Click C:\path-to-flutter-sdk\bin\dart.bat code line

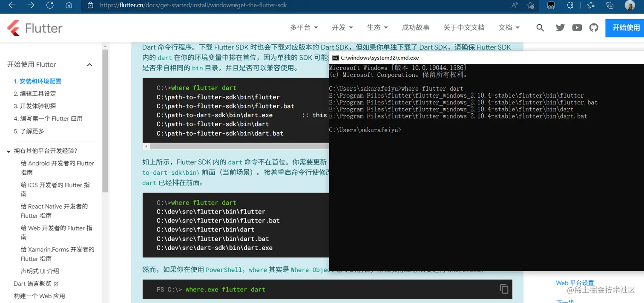tap(220, 133)
